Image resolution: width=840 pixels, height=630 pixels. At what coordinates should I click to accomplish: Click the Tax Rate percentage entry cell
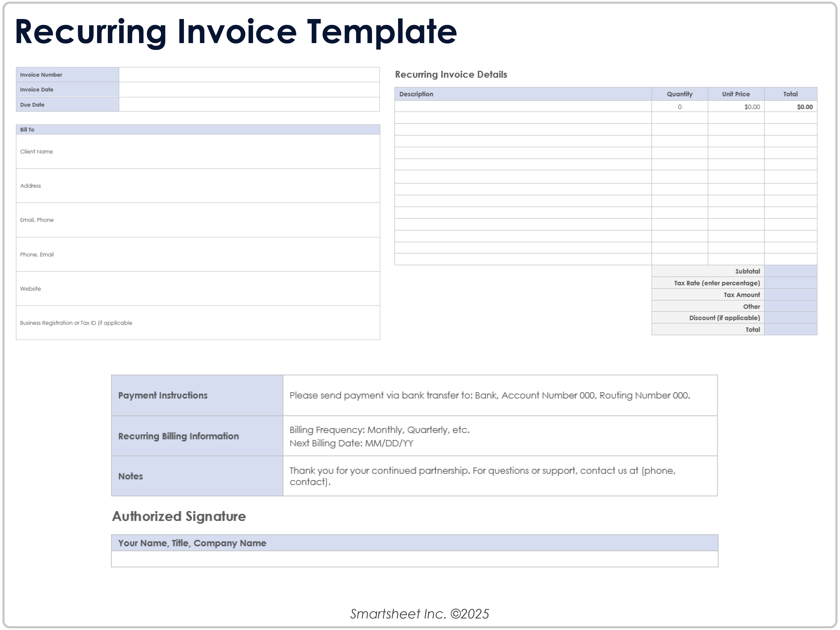pos(790,283)
